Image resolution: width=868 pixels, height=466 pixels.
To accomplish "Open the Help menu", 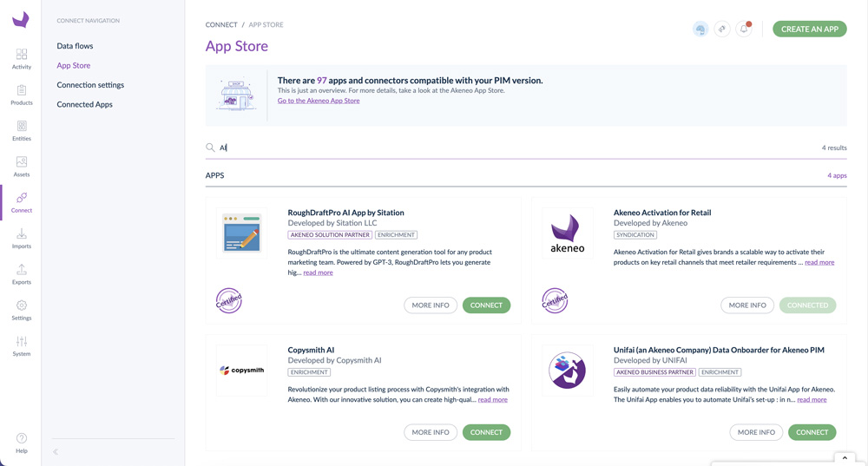I will click(x=22, y=443).
